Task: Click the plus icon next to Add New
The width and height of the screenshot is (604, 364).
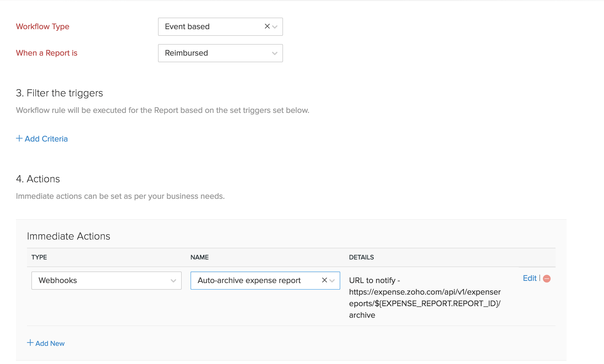Action: pos(30,343)
